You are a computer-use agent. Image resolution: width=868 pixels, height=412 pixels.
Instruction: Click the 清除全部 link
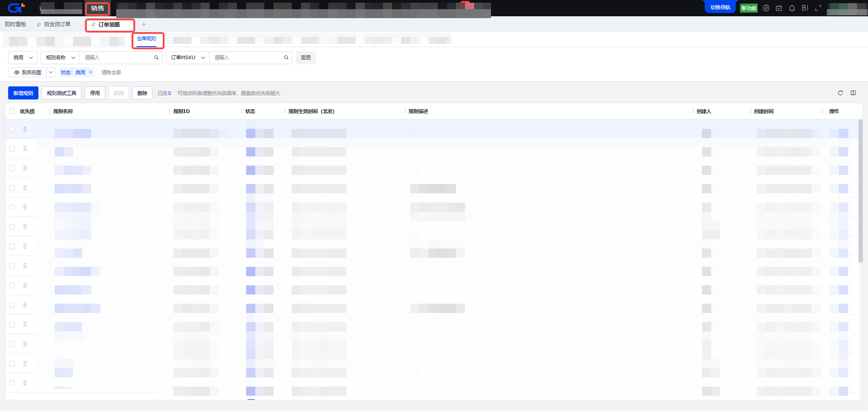(111, 72)
